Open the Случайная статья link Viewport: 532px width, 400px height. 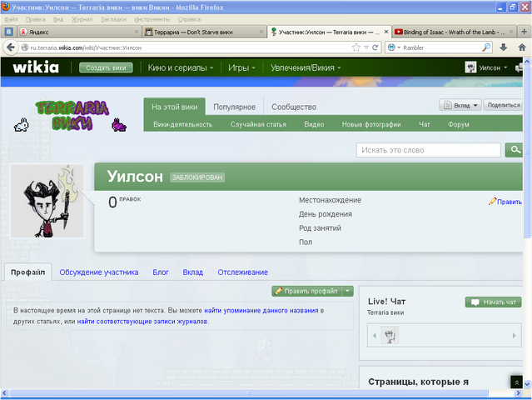(x=258, y=124)
